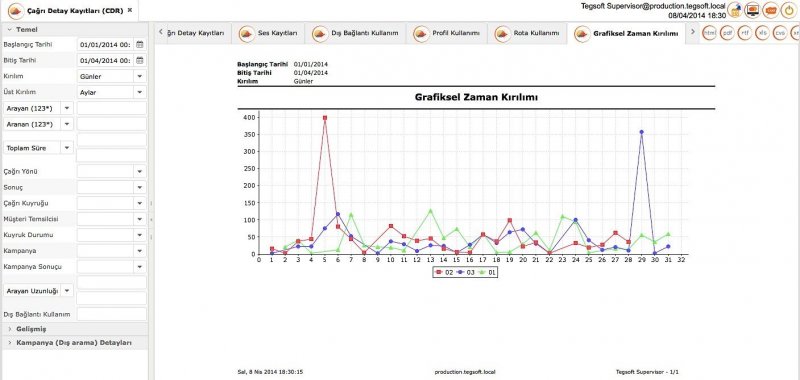Click the orange chat icon in header
The width and height of the screenshot is (800, 380).
(x=770, y=10)
